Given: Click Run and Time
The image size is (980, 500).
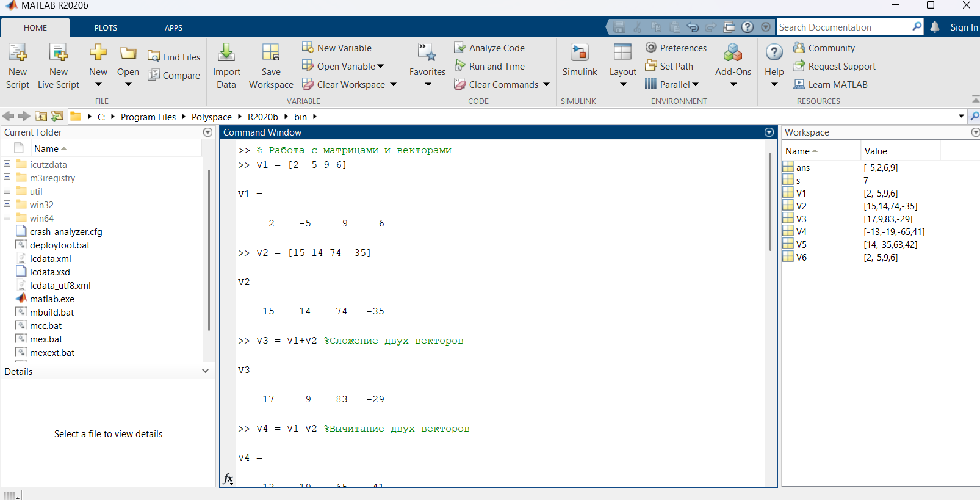Looking at the screenshot, I should pos(489,66).
